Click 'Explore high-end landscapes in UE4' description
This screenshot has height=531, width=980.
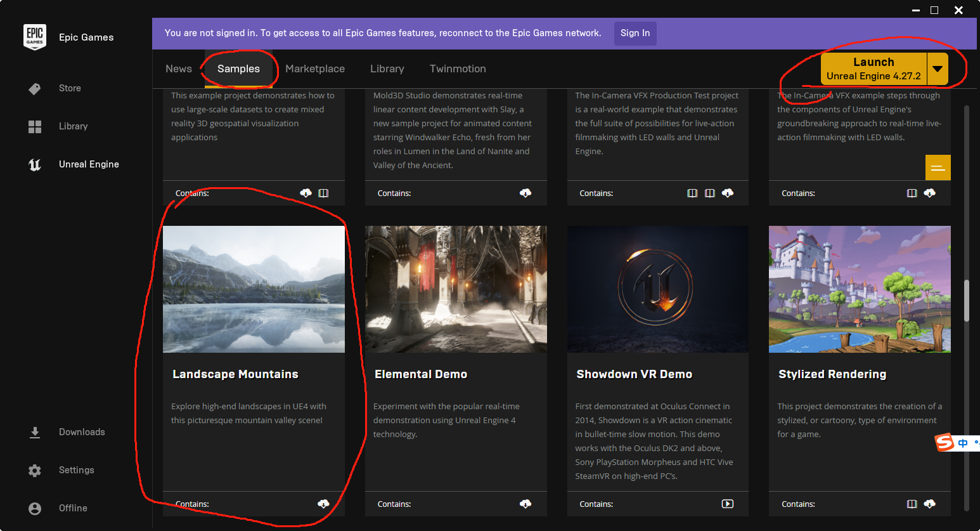(x=248, y=413)
